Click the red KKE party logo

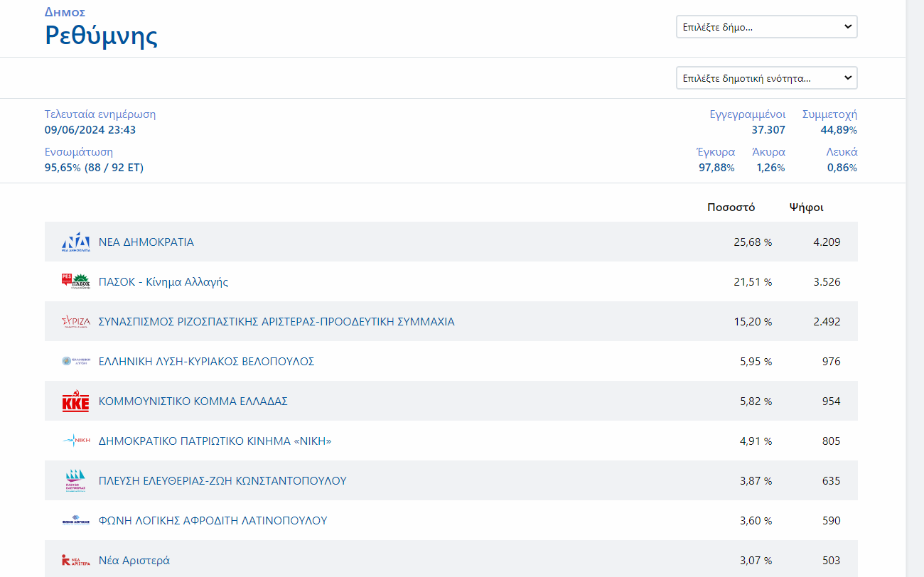[x=75, y=402]
